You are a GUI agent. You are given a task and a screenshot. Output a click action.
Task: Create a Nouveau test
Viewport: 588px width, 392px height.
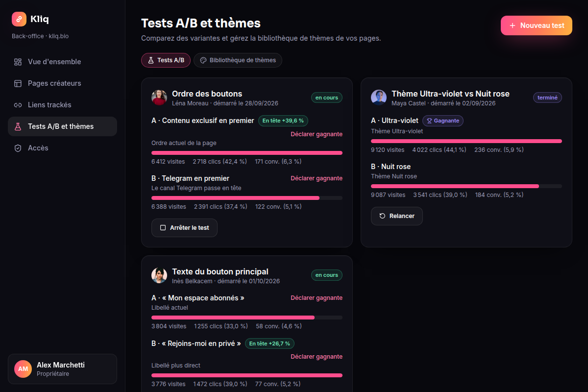pyautogui.click(x=537, y=25)
